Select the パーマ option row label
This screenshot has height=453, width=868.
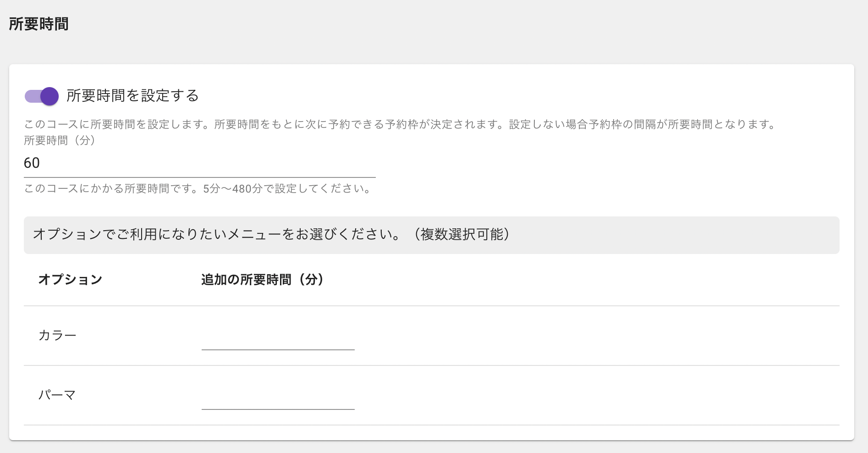click(x=57, y=395)
